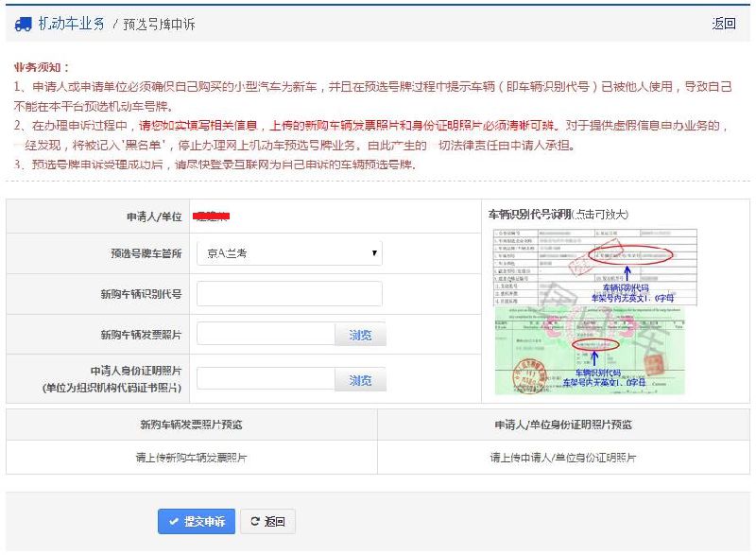
Task: Click the 请上传新购车辆发票照片 preview area
Action: click(191, 457)
